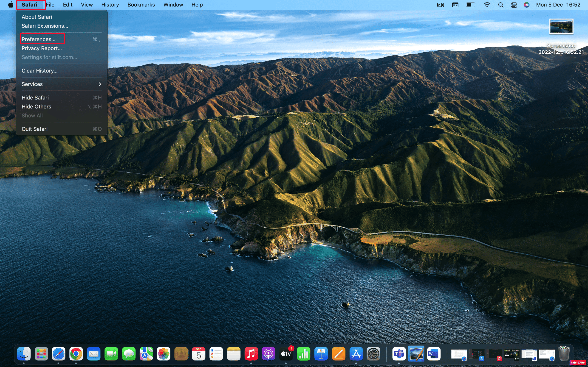Toggle Hide Others option
This screenshot has height=367, width=588.
click(x=37, y=106)
